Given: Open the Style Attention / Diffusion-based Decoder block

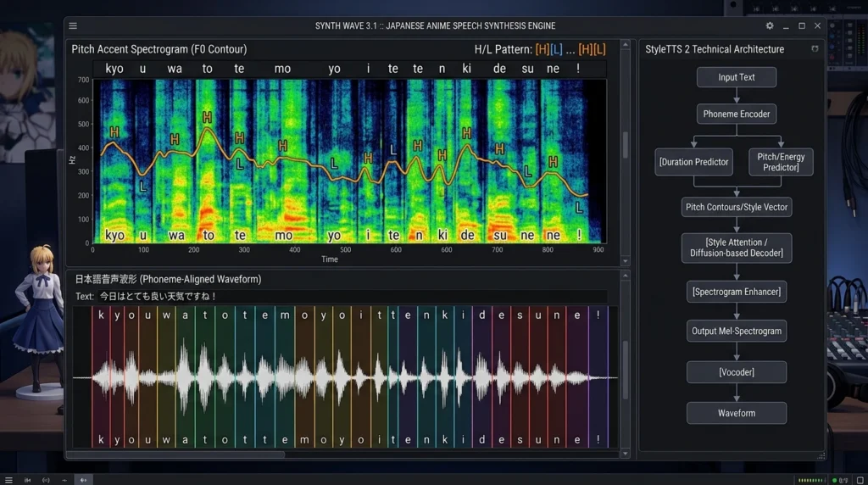Looking at the screenshot, I should pyautogui.click(x=737, y=248).
